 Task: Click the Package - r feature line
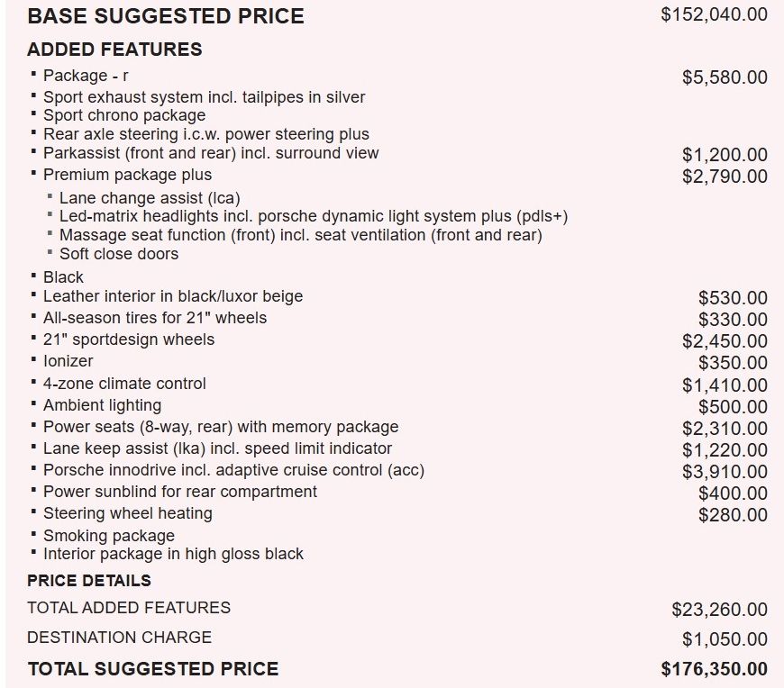(x=86, y=76)
